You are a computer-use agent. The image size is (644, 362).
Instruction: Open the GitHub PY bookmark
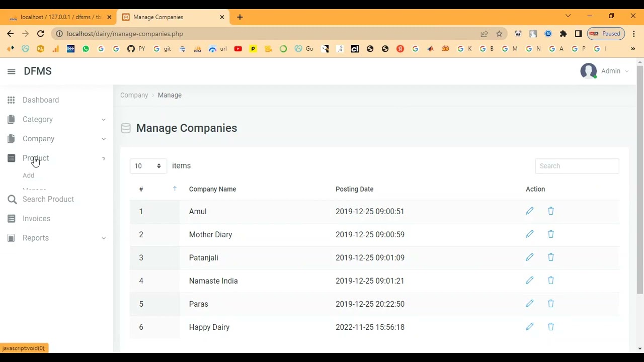point(136,49)
